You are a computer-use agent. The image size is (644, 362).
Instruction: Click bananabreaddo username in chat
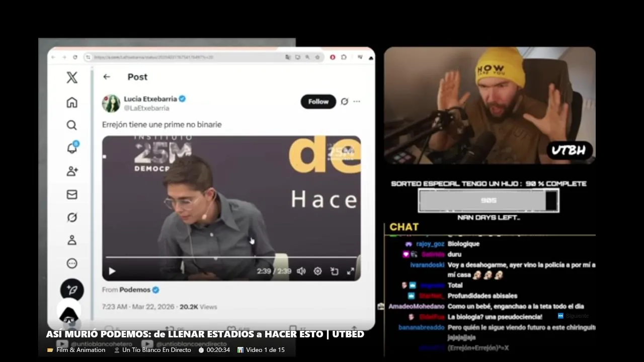422,327
